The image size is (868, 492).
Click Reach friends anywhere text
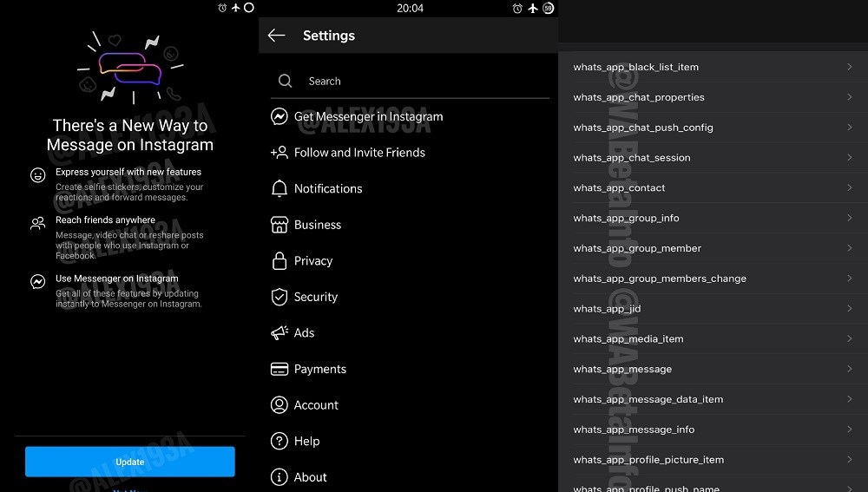tap(105, 220)
